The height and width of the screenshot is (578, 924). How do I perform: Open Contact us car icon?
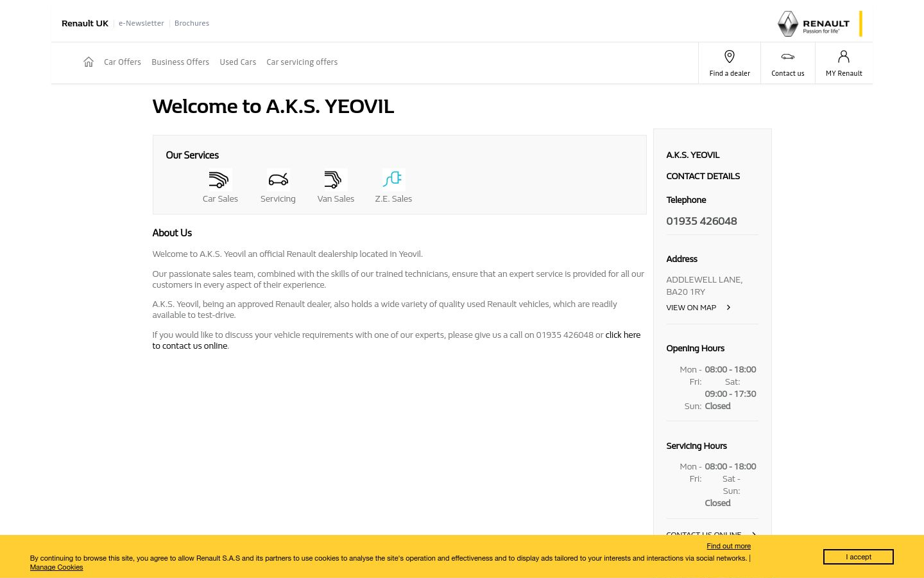coord(788,57)
